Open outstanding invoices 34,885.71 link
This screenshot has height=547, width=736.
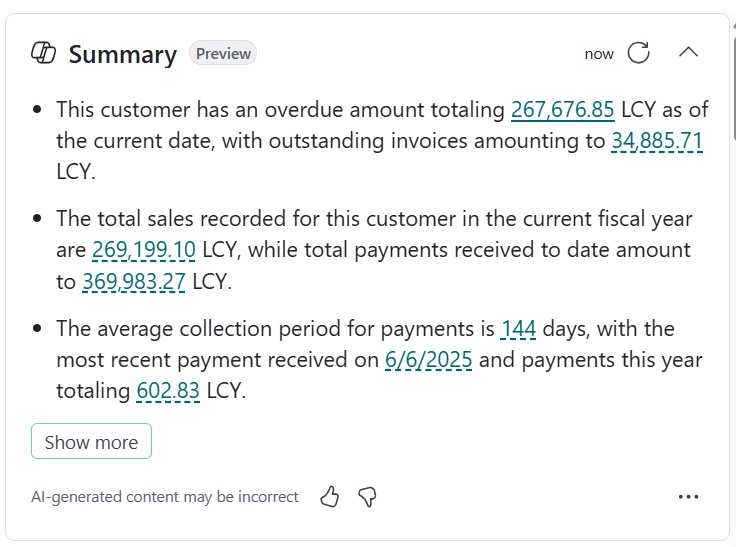coord(657,141)
